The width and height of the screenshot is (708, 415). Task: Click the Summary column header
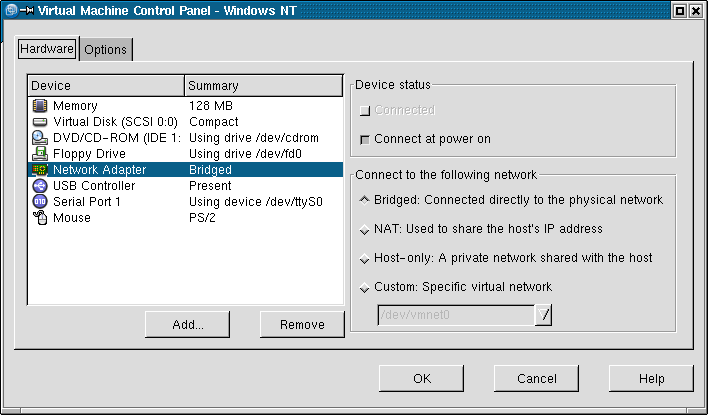[264, 85]
